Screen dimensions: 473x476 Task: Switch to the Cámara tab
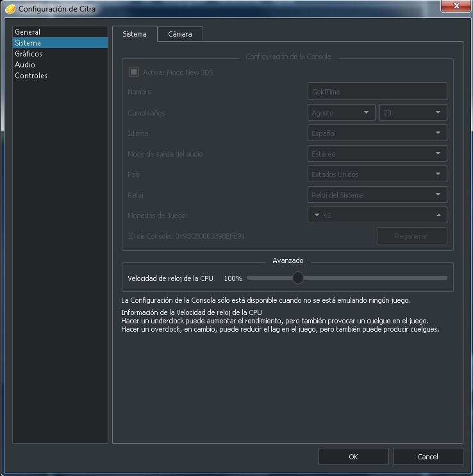pos(180,34)
